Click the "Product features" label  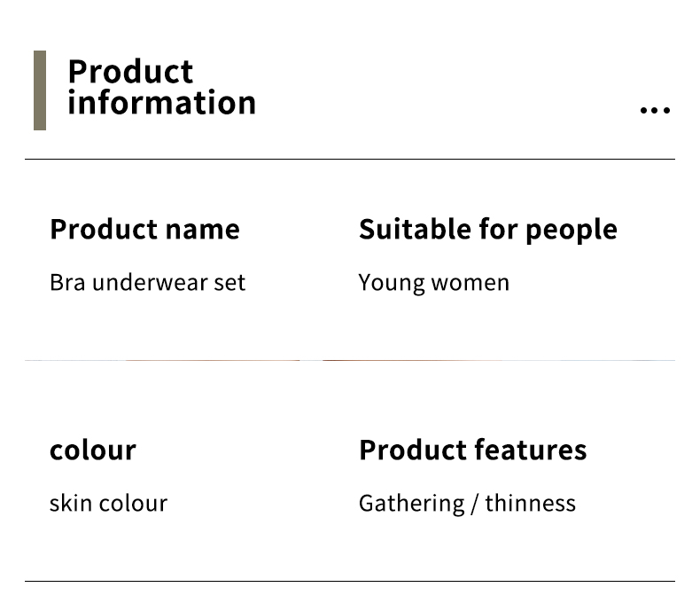(x=473, y=450)
